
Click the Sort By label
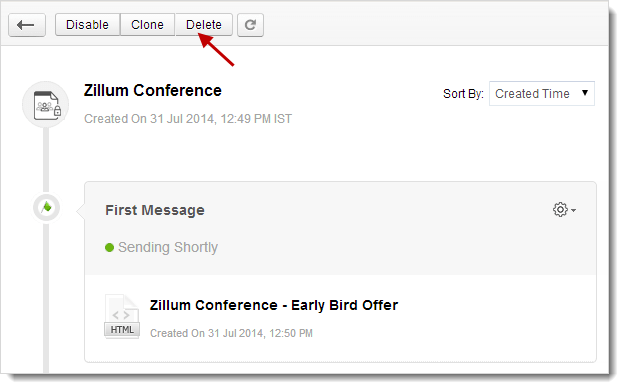(x=463, y=94)
